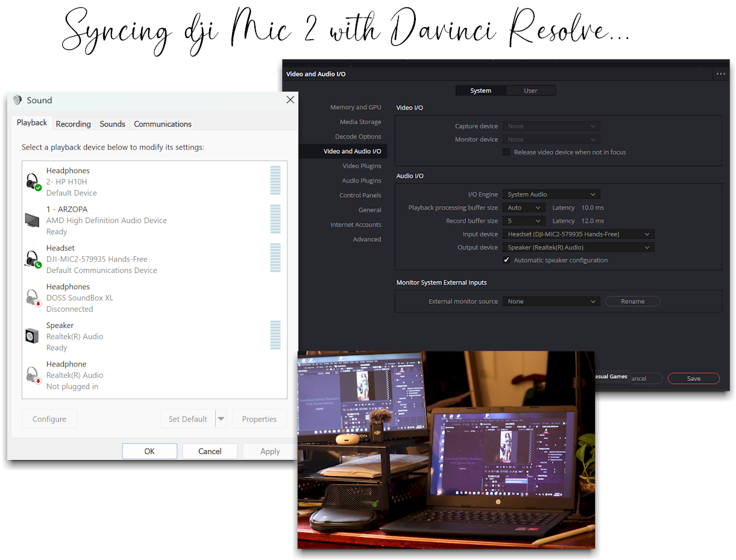Click the '12.0 ms' latency value

coord(593,221)
